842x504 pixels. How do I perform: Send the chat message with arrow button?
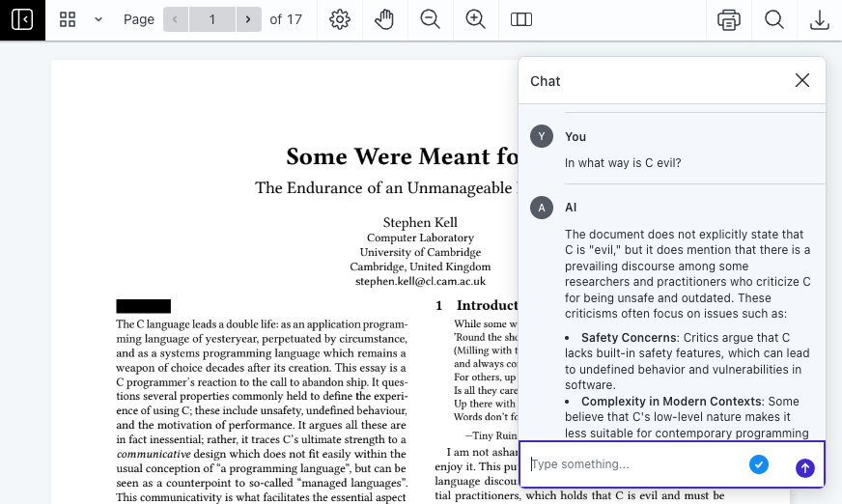tap(805, 468)
